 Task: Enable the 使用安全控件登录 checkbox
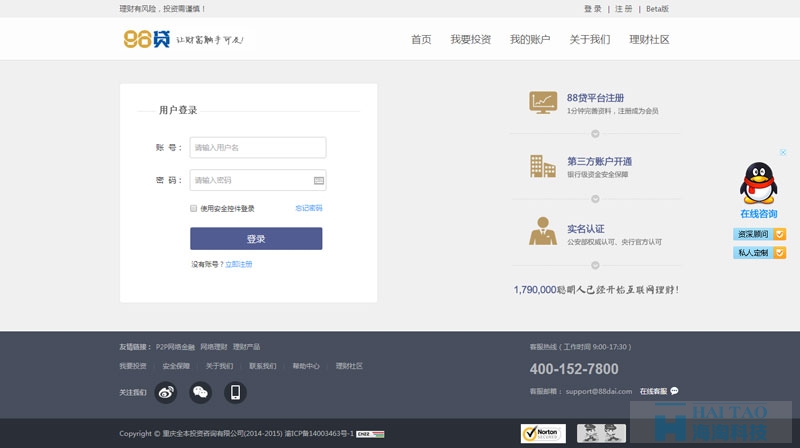pos(193,208)
